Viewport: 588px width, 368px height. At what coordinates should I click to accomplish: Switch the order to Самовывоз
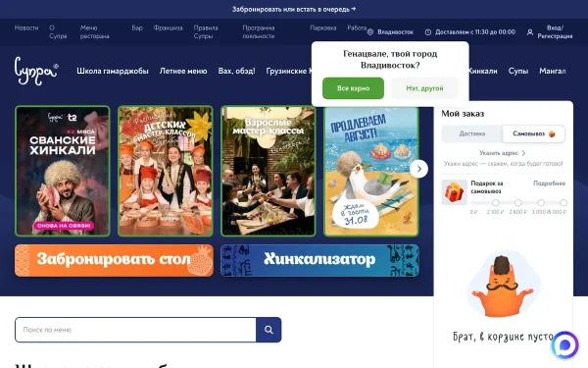click(534, 133)
